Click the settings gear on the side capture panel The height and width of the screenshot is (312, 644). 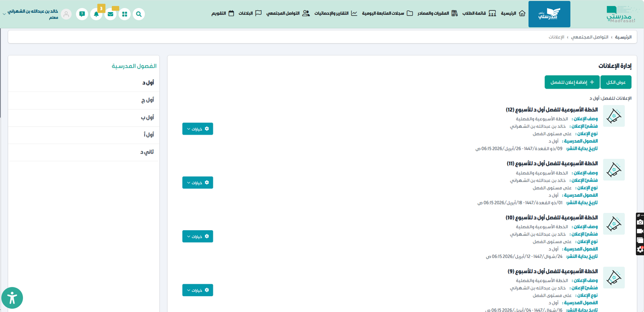coord(640,250)
